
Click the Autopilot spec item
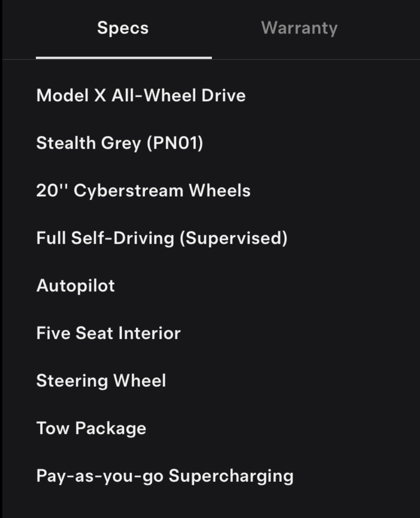tap(76, 286)
